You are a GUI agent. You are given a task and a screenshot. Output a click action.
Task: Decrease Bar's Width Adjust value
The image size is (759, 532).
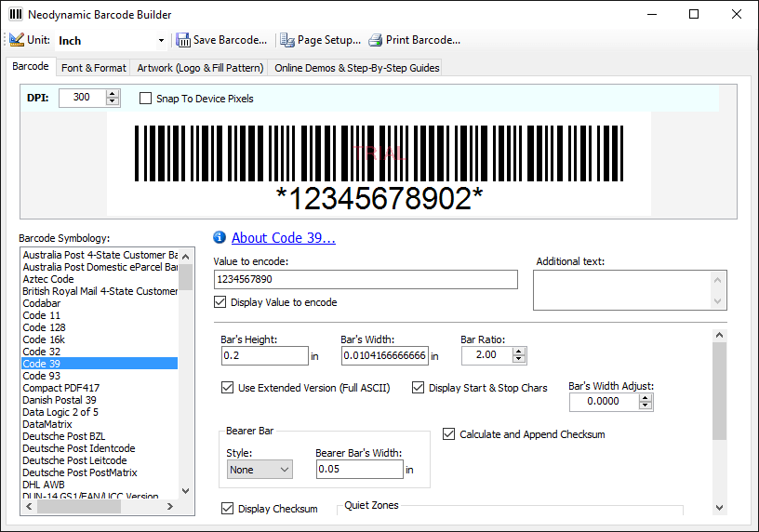[646, 406]
